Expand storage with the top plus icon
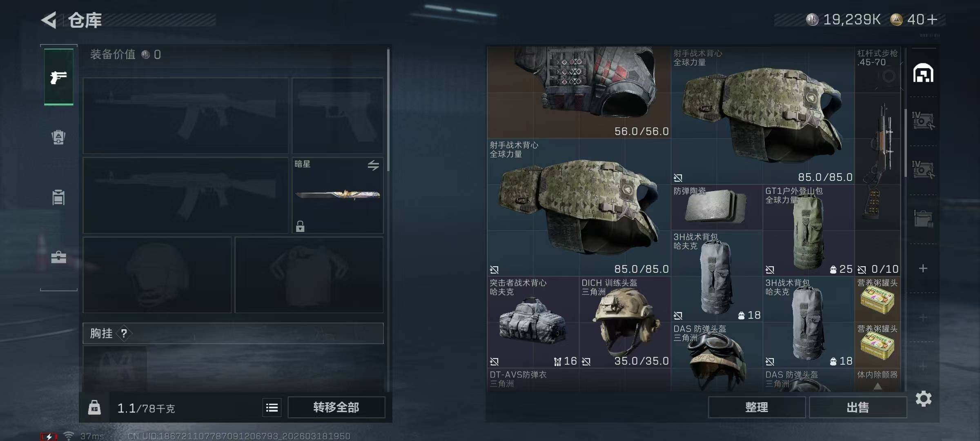The width and height of the screenshot is (980, 441). tap(923, 268)
